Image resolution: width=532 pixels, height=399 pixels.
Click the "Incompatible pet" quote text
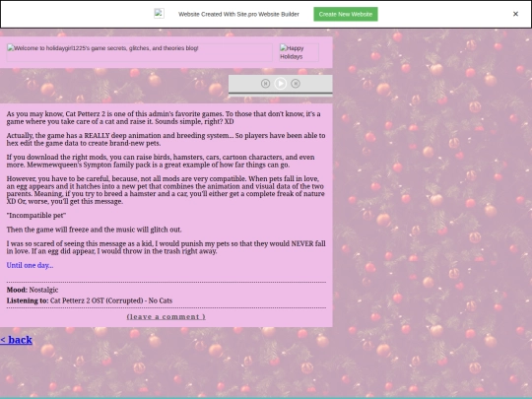(36, 216)
